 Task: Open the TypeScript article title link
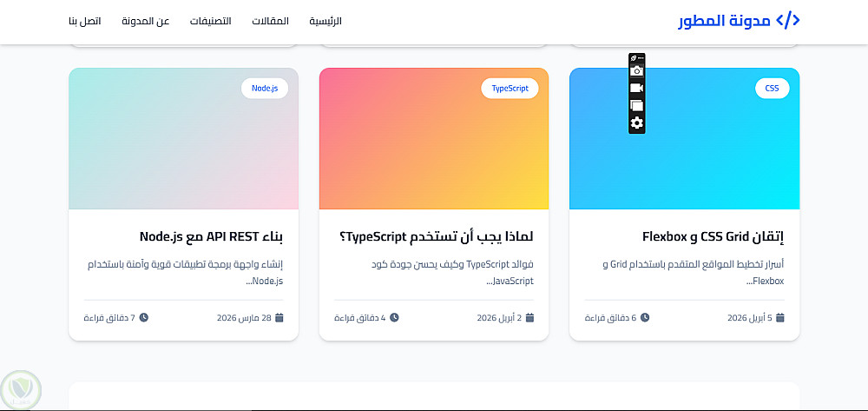437,237
